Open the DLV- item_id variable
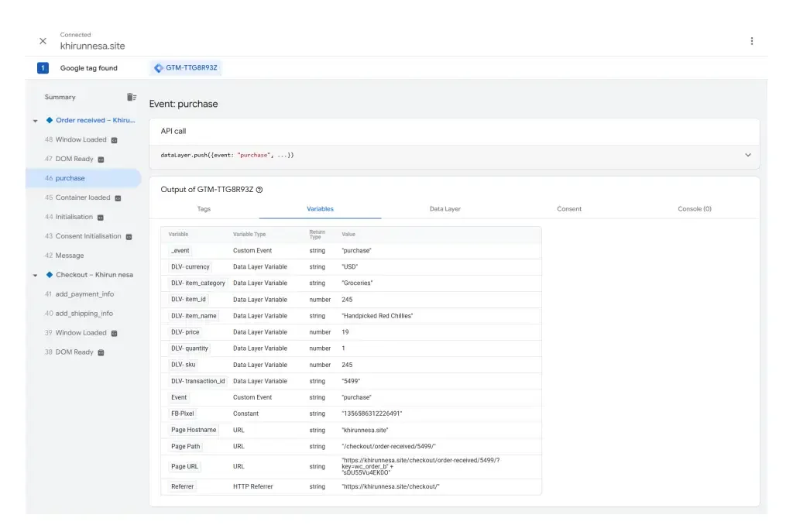793x532 pixels. (x=188, y=300)
